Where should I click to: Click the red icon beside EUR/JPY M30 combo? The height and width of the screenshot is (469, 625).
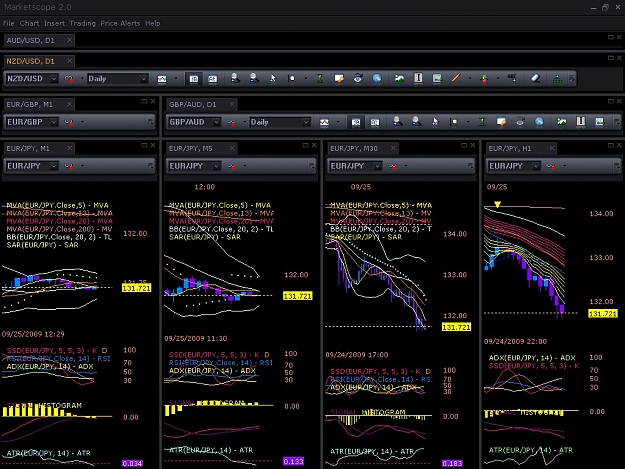coord(393,167)
